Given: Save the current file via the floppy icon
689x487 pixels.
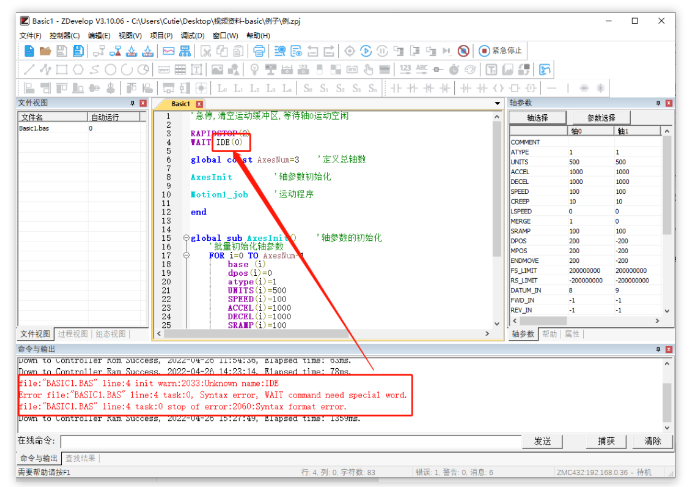Looking at the screenshot, I should [62, 51].
